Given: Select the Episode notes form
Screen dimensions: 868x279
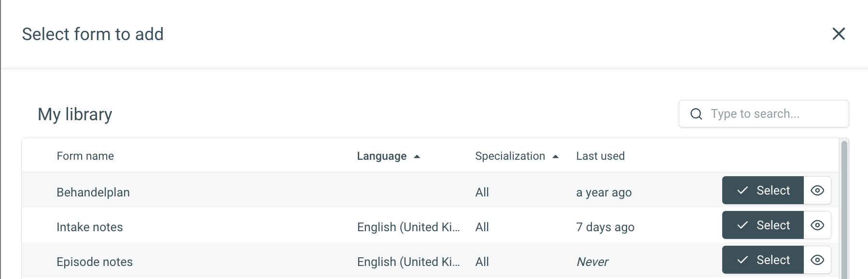Looking at the screenshot, I should click(x=763, y=260).
